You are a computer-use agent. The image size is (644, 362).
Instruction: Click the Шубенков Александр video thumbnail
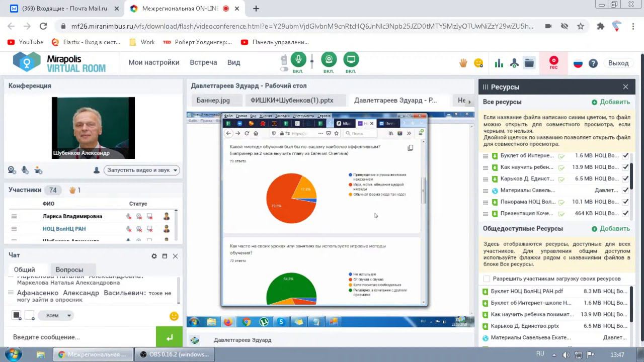(x=93, y=128)
